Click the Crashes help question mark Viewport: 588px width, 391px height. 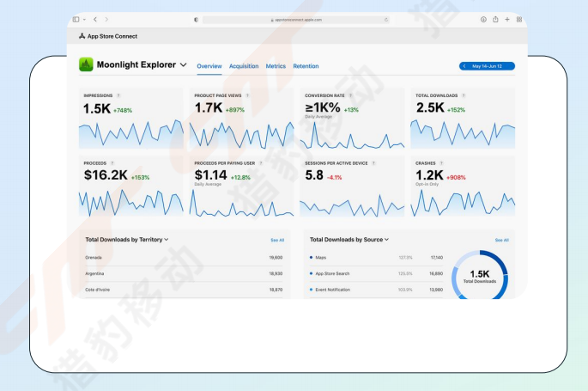pyautogui.click(x=441, y=163)
